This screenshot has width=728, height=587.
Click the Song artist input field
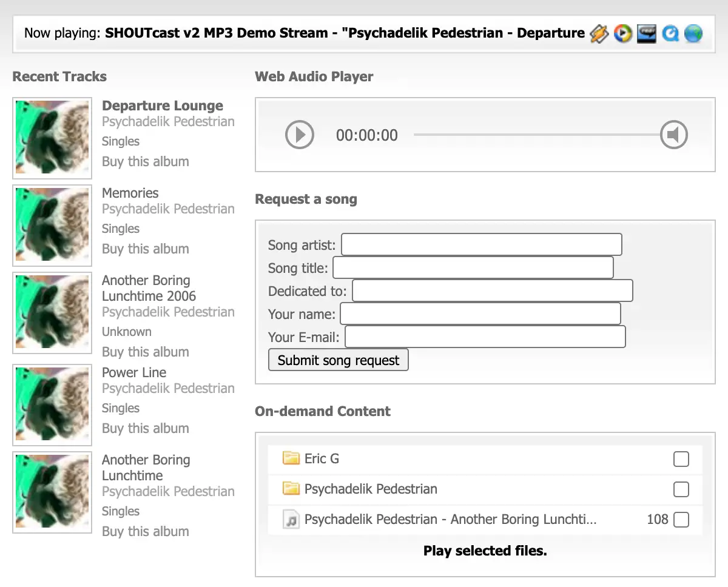(482, 244)
